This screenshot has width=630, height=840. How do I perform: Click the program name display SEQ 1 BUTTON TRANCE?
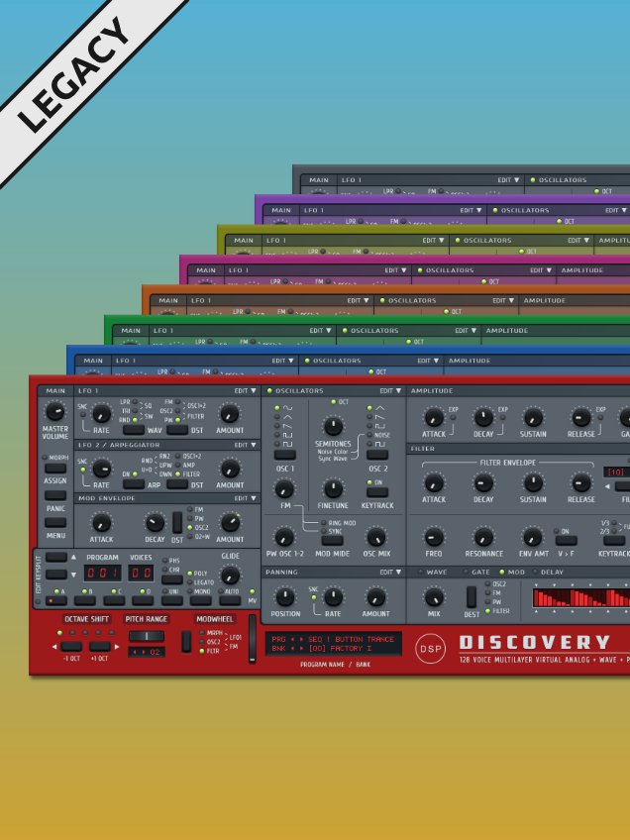[351, 640]
